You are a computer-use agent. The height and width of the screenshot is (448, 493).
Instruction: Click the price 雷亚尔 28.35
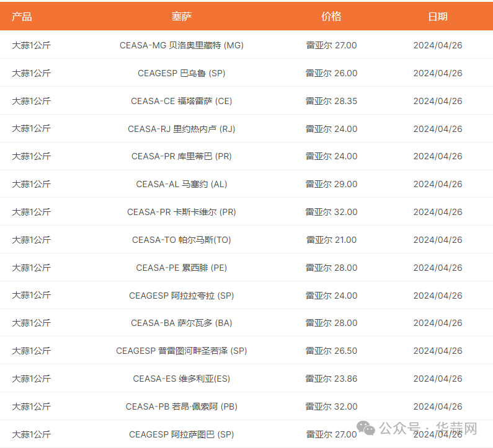331,101
